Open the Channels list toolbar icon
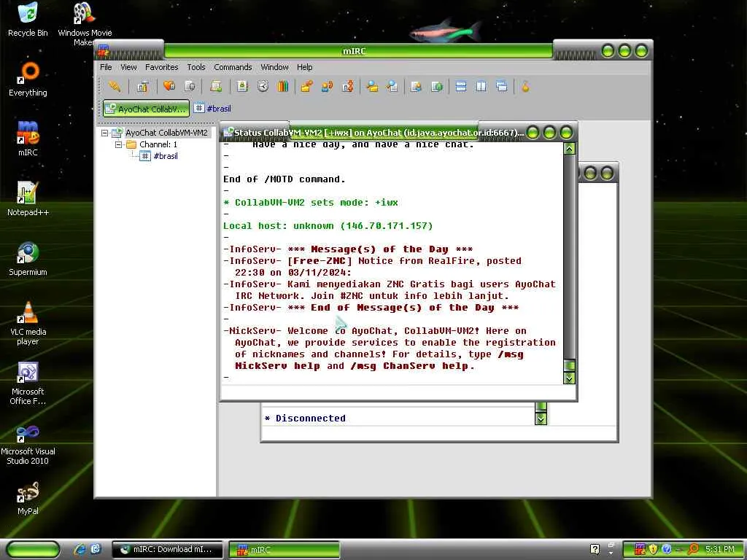 (x=190, y=86)
